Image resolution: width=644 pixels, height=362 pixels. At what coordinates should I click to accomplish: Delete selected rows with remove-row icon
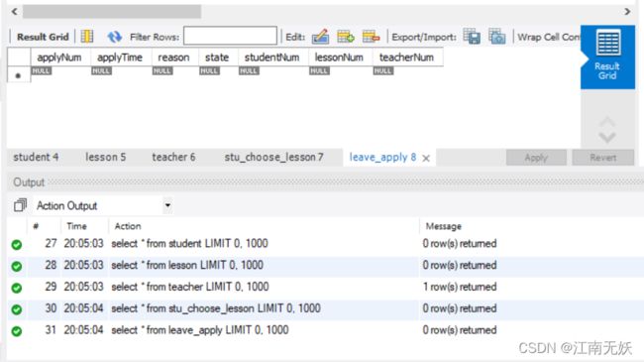(371, 37)
